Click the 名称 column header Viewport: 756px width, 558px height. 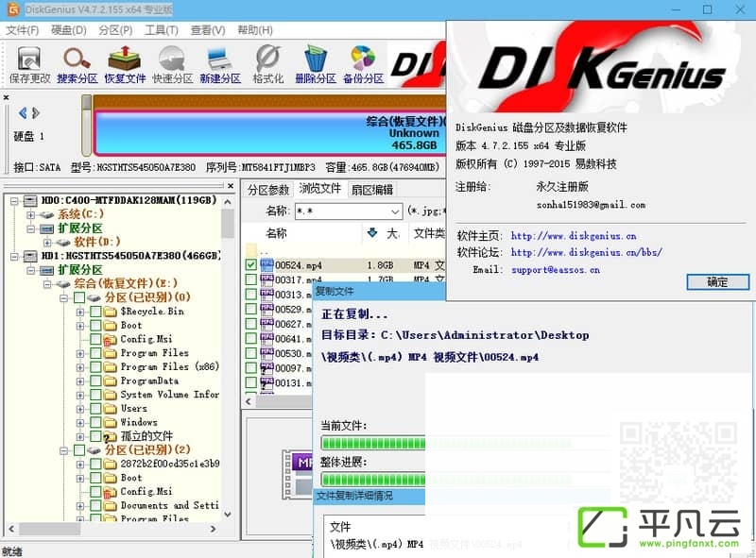(276, 233)
